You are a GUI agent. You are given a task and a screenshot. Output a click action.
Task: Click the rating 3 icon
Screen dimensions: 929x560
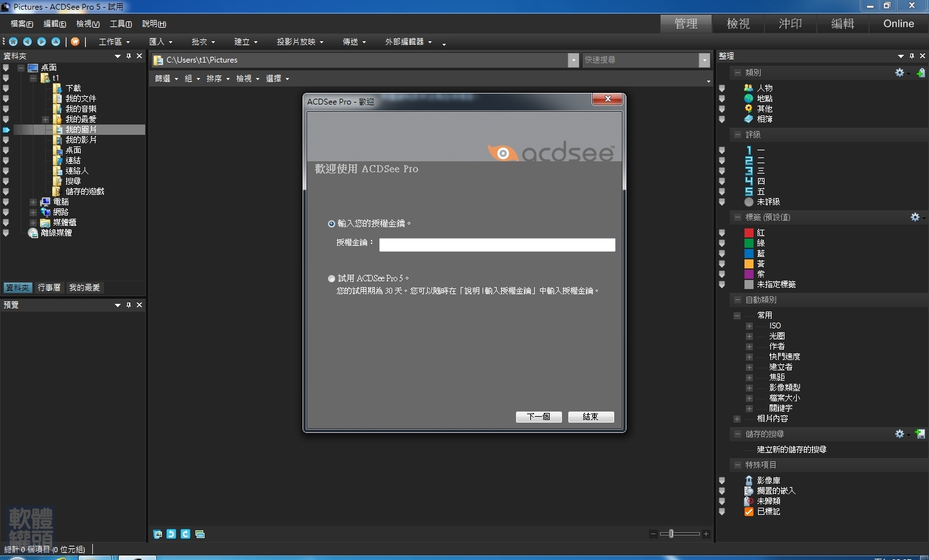coord(748,170)
